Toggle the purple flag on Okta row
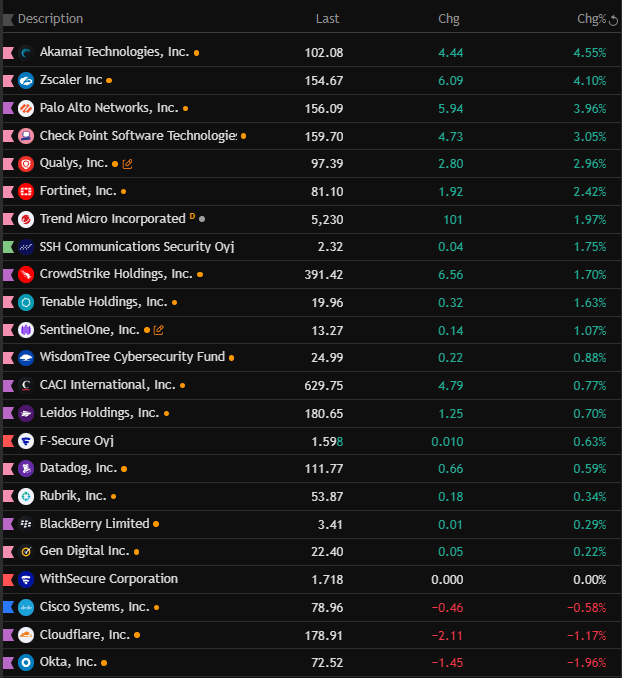This screenshot has width=622, height=678. tap(8, 662)
